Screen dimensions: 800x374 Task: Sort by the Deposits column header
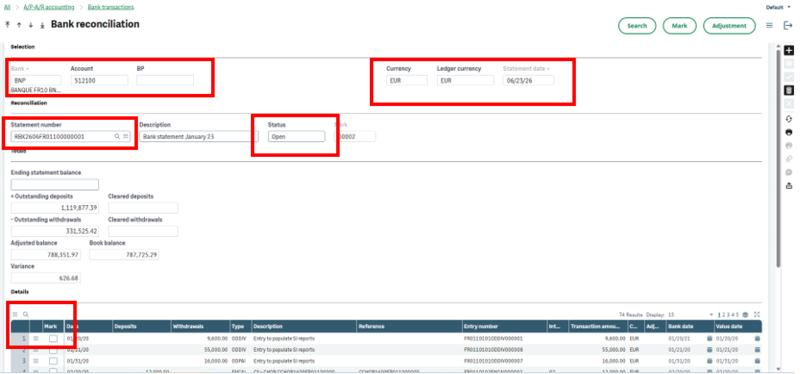[141, 327]
